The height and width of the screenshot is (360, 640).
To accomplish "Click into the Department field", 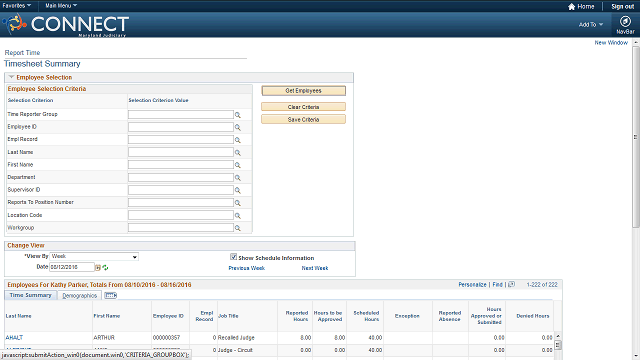I will 181,178.
